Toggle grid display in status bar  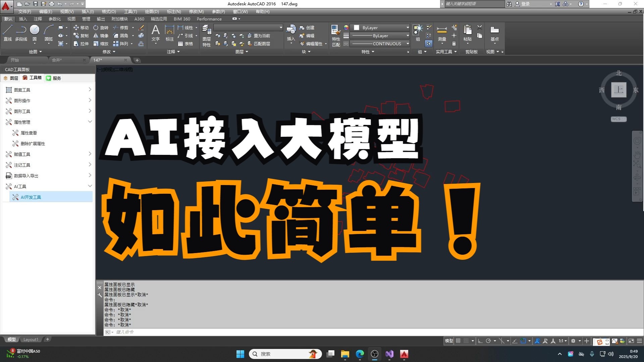click(x=458, y=341)
